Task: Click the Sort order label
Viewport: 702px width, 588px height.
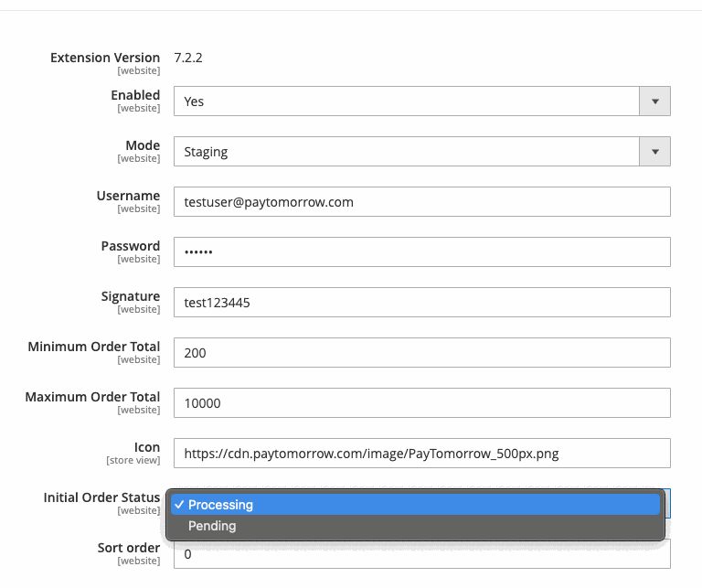Action: pos(129,548)
